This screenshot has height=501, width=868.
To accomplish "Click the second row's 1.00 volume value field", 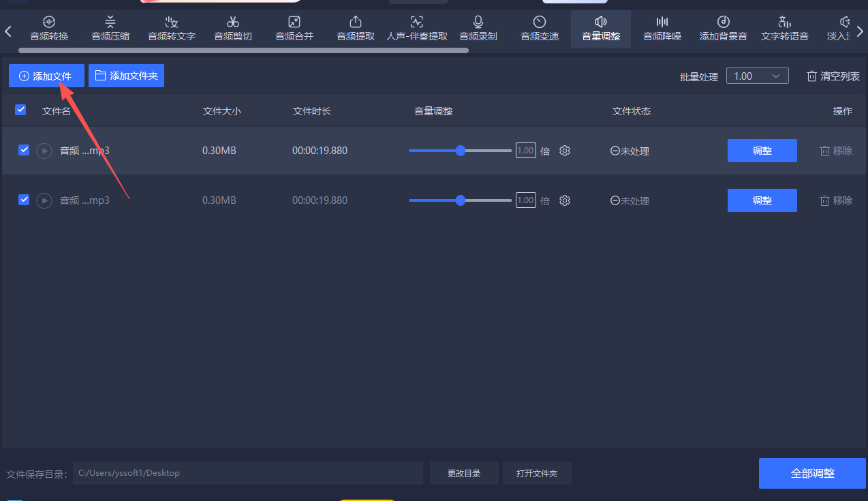I will [525, 200].
